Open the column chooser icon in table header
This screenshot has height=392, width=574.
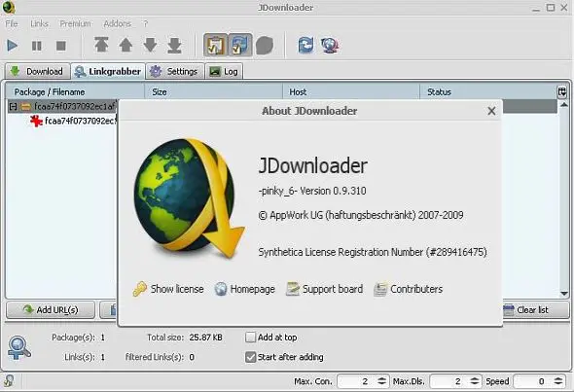[x=562, y=91]
